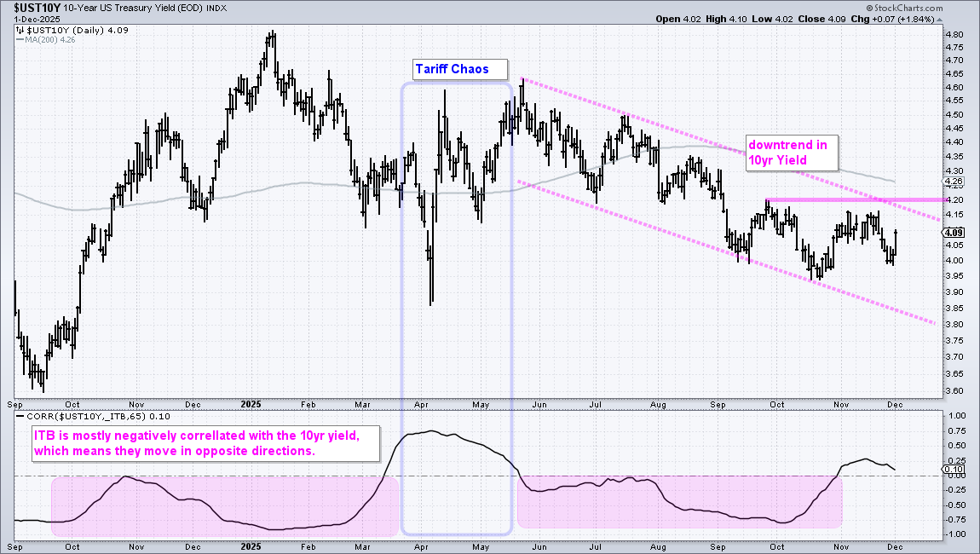
Task: Click the -0.25 label on the correlation axis
Action: click(x=955, y=489)
